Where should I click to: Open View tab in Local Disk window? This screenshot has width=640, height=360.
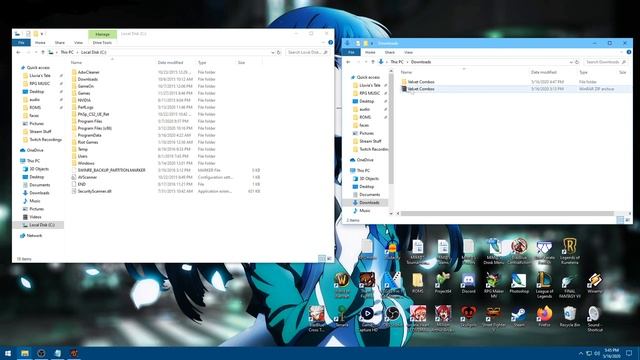[78, 42]
